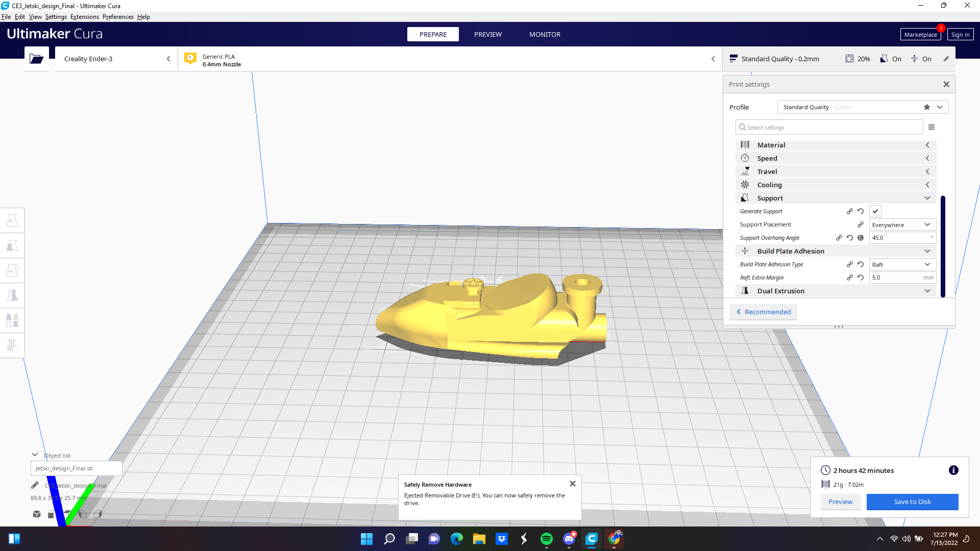Switch to the PREVIEW stage

coord(488,34)
